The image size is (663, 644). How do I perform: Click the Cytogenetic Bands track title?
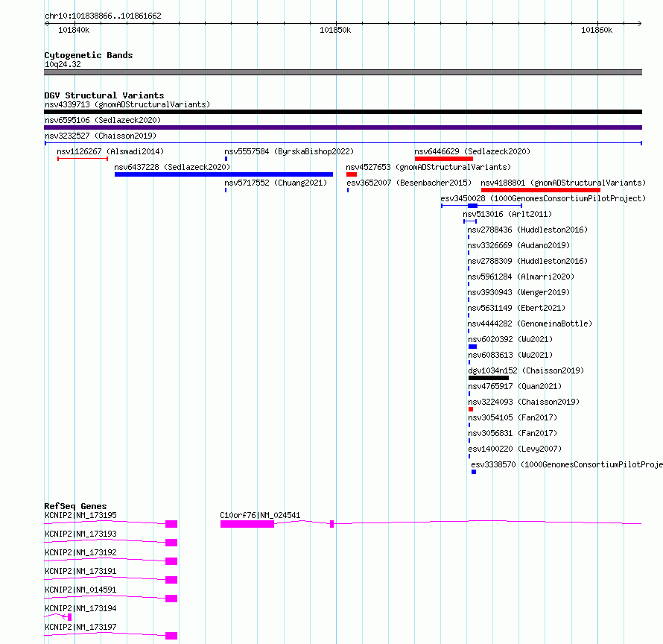click(x=89, y=55)
